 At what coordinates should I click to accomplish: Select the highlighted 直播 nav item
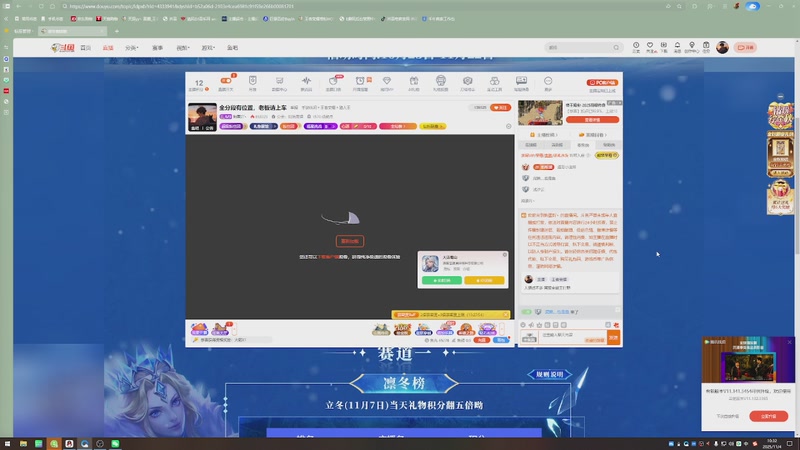pos(108,47)
